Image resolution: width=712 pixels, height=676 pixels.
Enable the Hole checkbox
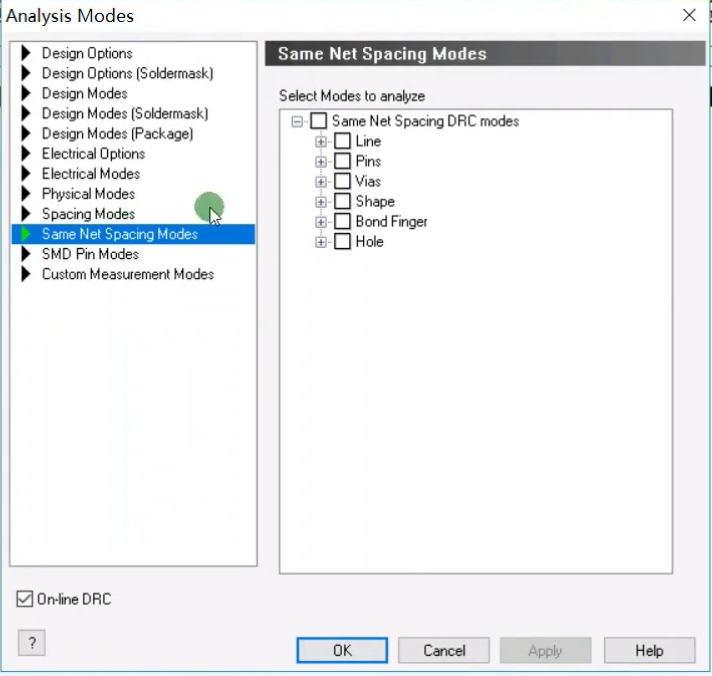[342, 241]
